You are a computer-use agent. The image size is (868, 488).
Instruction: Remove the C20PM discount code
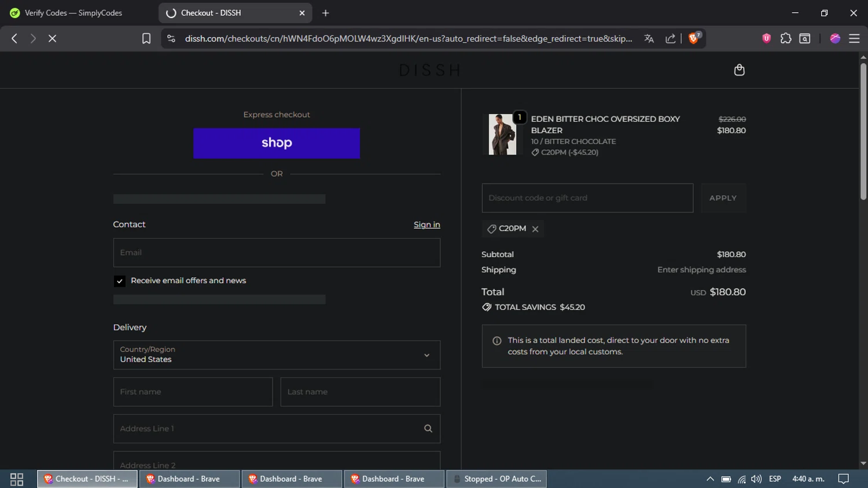click(535, 229)
